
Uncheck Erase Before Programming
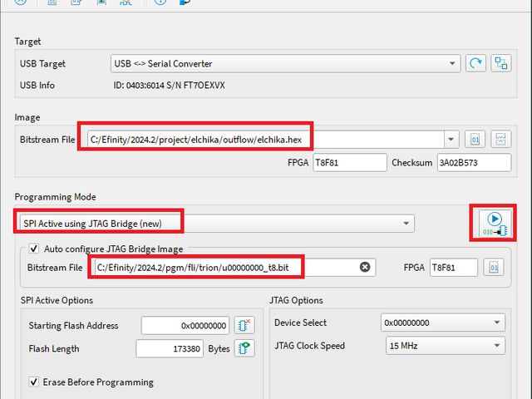click(x=34, y=382)
